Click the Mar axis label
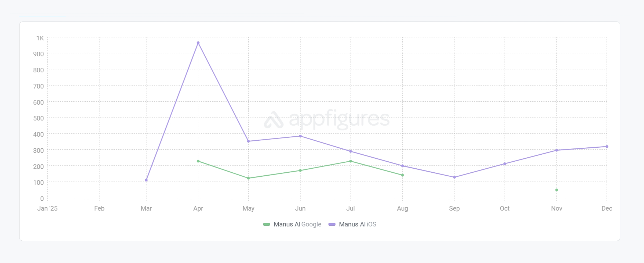The width and height of the screenshot is (644, 263). 146,208
